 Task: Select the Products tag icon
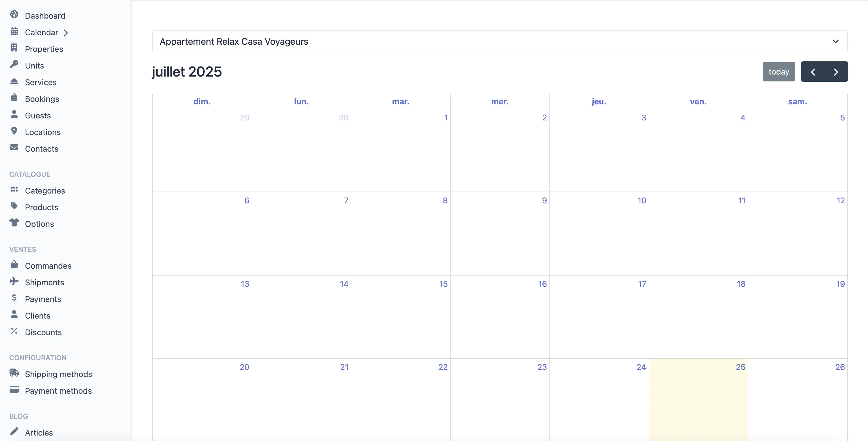tap(15, 207)
